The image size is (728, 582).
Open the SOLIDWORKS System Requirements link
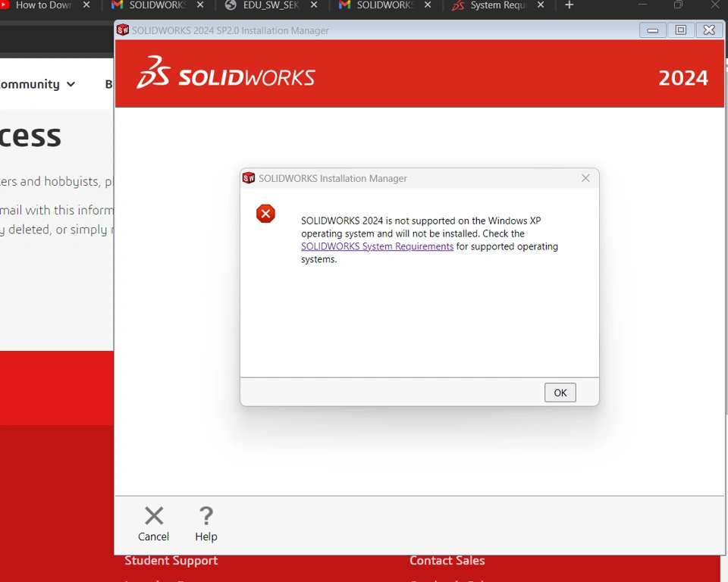377,246
